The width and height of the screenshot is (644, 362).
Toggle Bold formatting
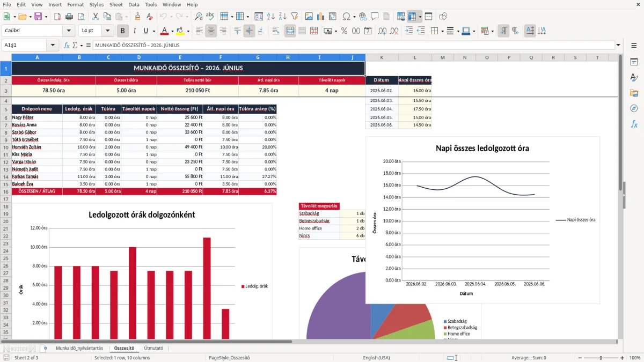[123, 31]
